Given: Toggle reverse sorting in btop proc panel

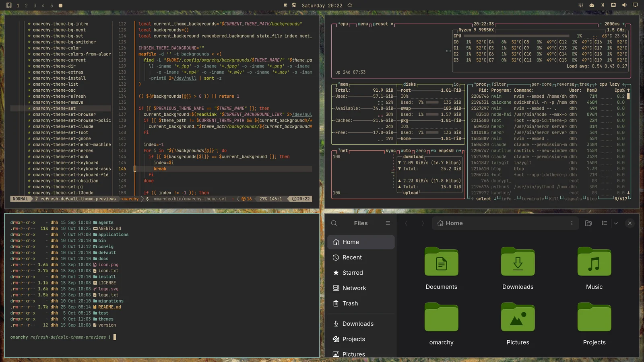Looking at the screenshot, I should pyautogui.click(x=566, y=84).
